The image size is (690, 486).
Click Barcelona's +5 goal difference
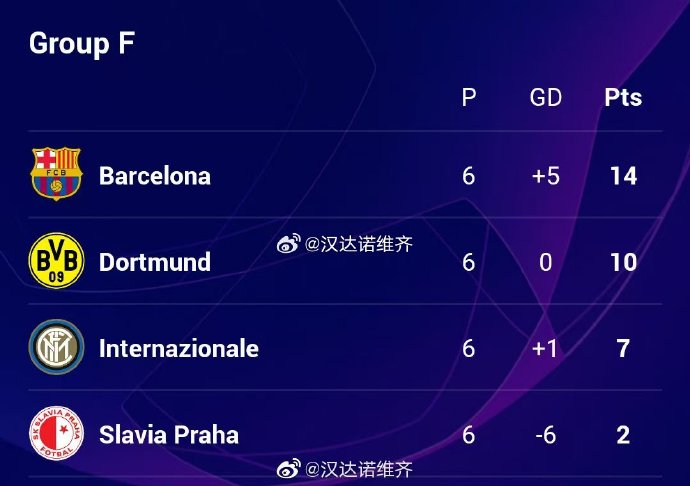tap(546, 176)
